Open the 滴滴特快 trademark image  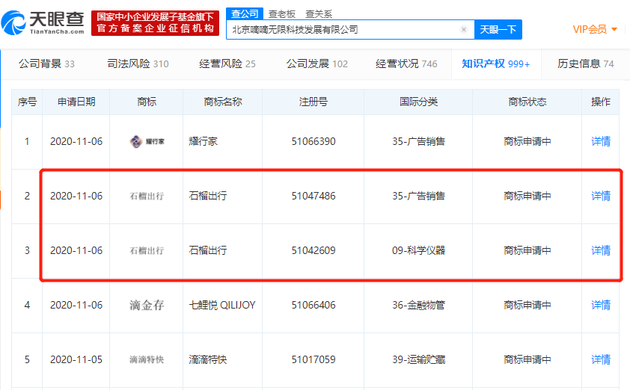click(x=147, y=359)
